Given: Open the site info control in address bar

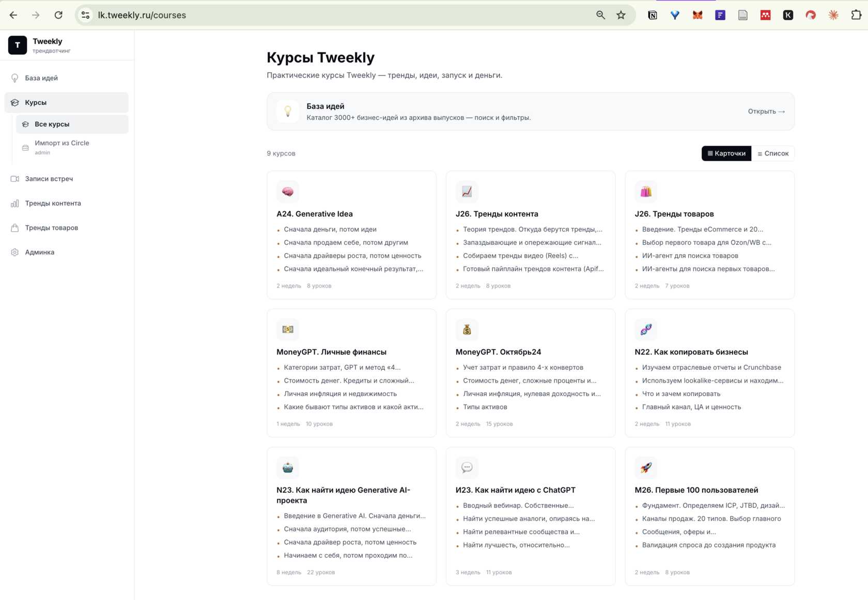Looking at the screenshot, I should [86, 15].
